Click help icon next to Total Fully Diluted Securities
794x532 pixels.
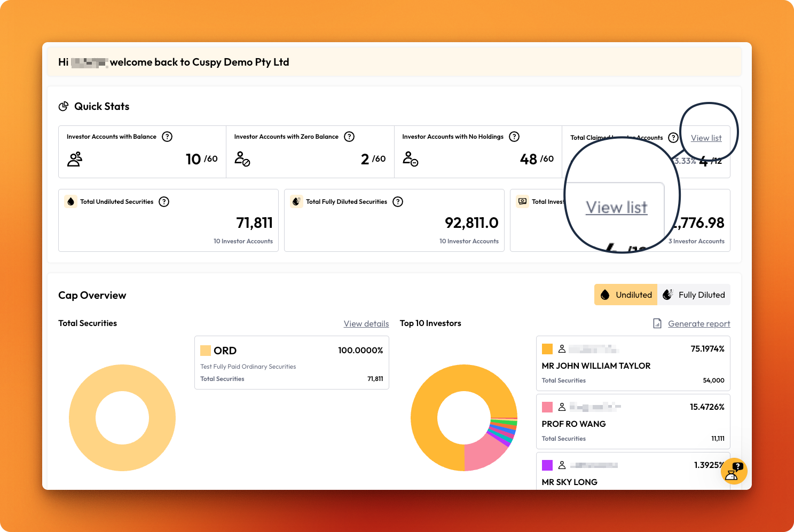point(398,202)
